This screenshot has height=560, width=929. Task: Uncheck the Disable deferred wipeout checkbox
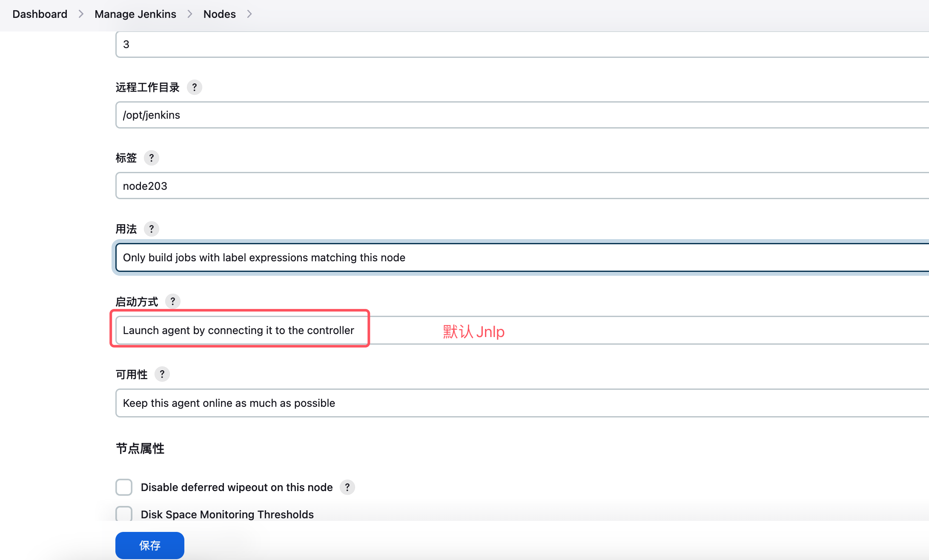point(124,487)
